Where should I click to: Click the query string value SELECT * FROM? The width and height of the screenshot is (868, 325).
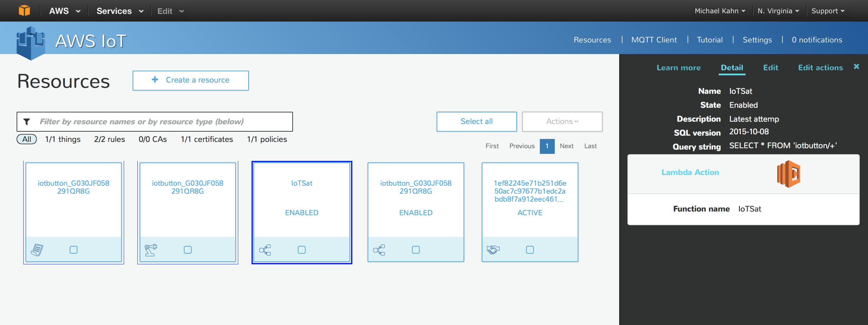pos(783,146)
